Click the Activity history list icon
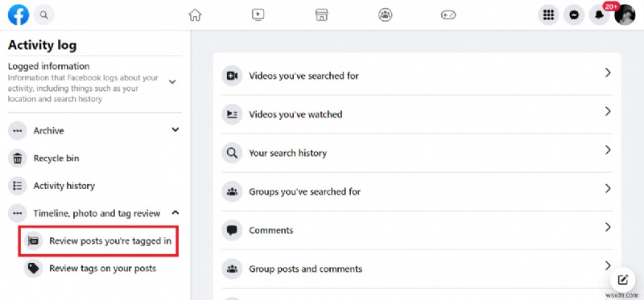This screenshot has height=300, width=644. coord(17,186)
